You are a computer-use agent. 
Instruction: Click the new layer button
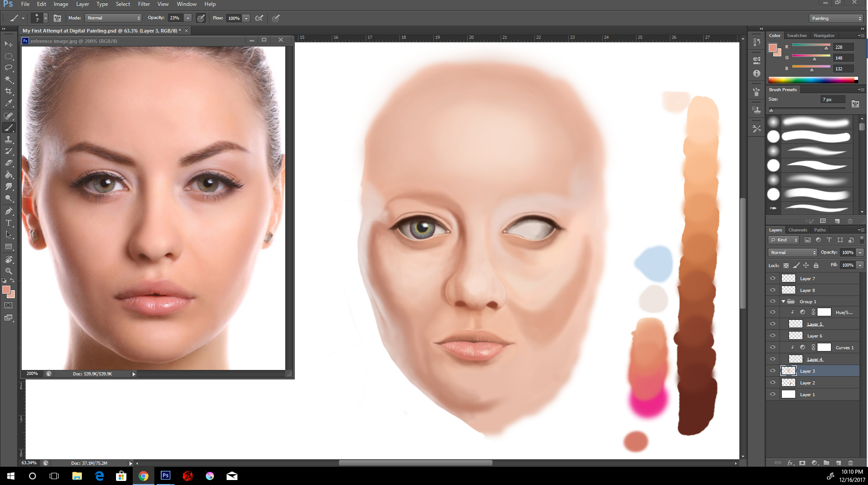(x=839, y=463)
